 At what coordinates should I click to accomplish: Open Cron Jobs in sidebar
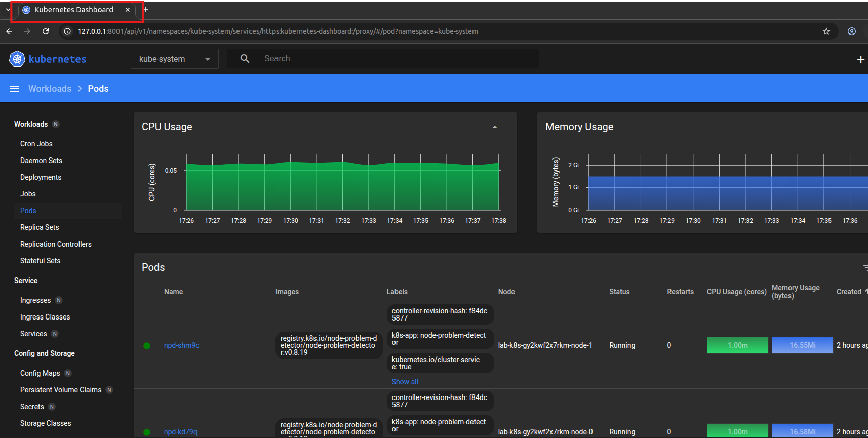[x=36, y=144]
